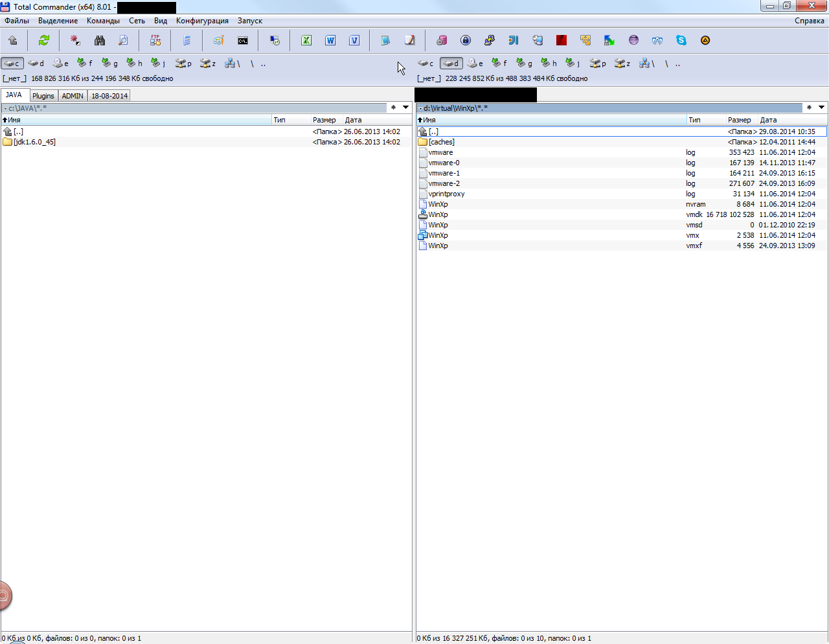Open the command prompt toolbar icon
The width and height of the screenshot is (829, 644).
(x=243, y=40)
